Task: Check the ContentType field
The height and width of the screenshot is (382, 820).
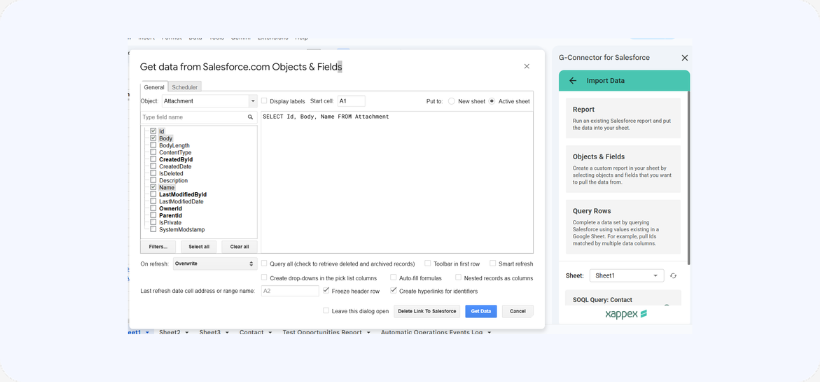Action: (153, 152)
